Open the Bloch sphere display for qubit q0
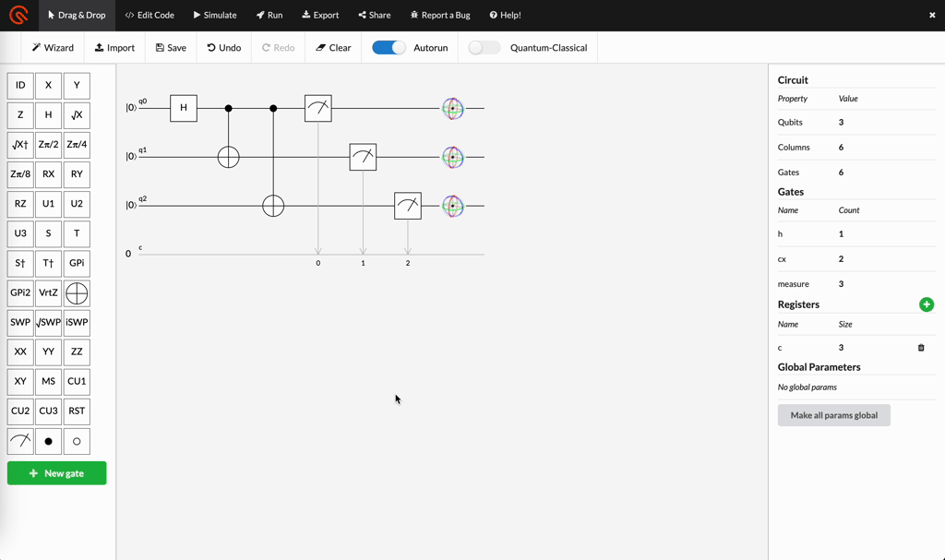945x560 pixels. (453, 108)
